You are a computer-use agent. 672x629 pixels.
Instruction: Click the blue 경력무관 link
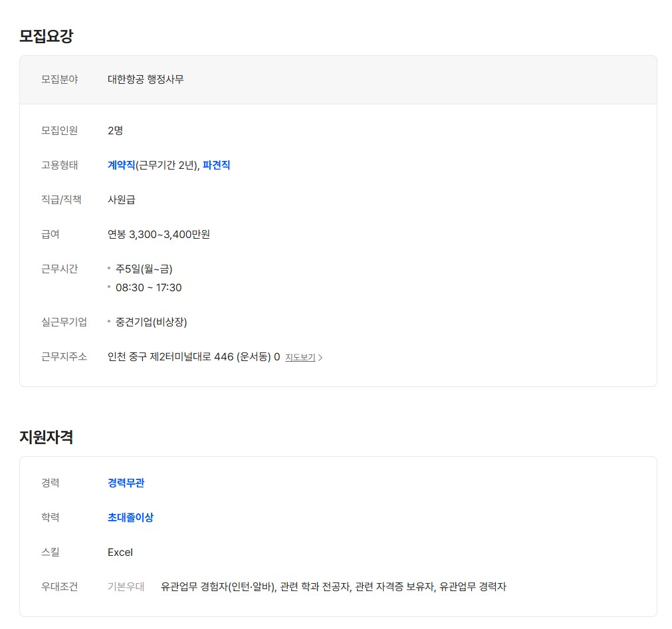tap(126, 483)
